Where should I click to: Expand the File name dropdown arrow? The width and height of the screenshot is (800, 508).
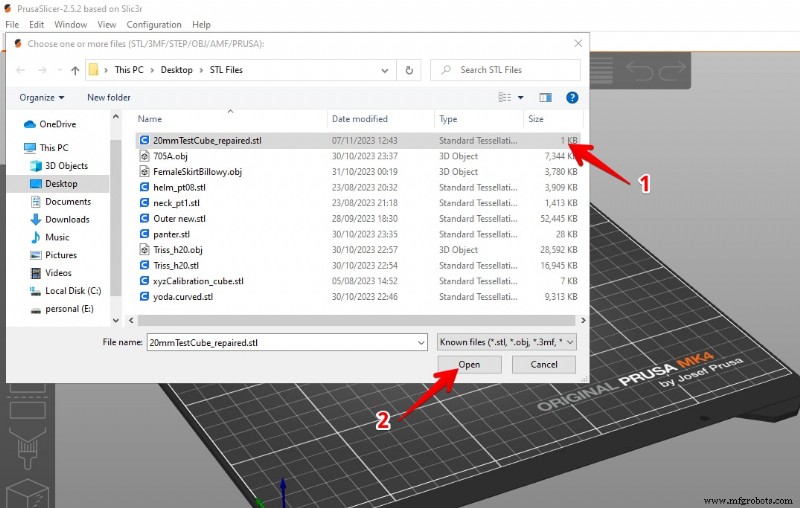421,343
